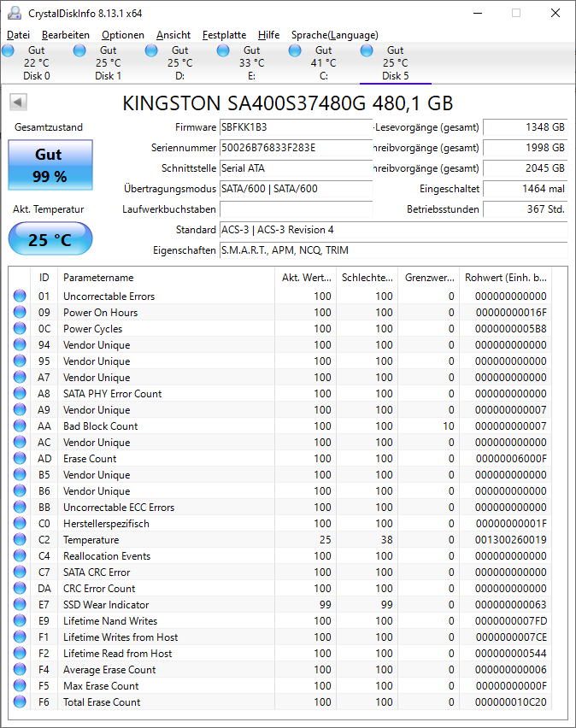Click status orb for Uncorrectable ECC Errors
Viewport: 576px width, 728px height.
pos(20,507)
